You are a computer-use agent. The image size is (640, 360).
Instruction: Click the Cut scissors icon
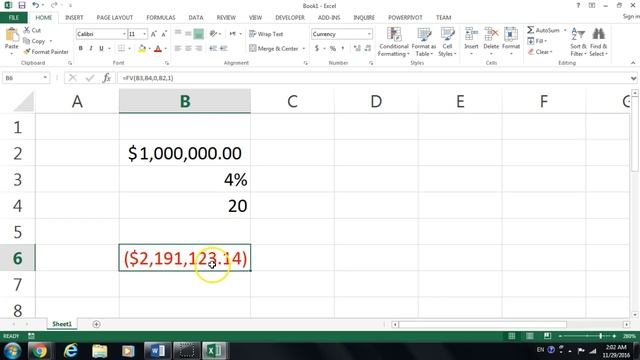click(x=27, y=30)
